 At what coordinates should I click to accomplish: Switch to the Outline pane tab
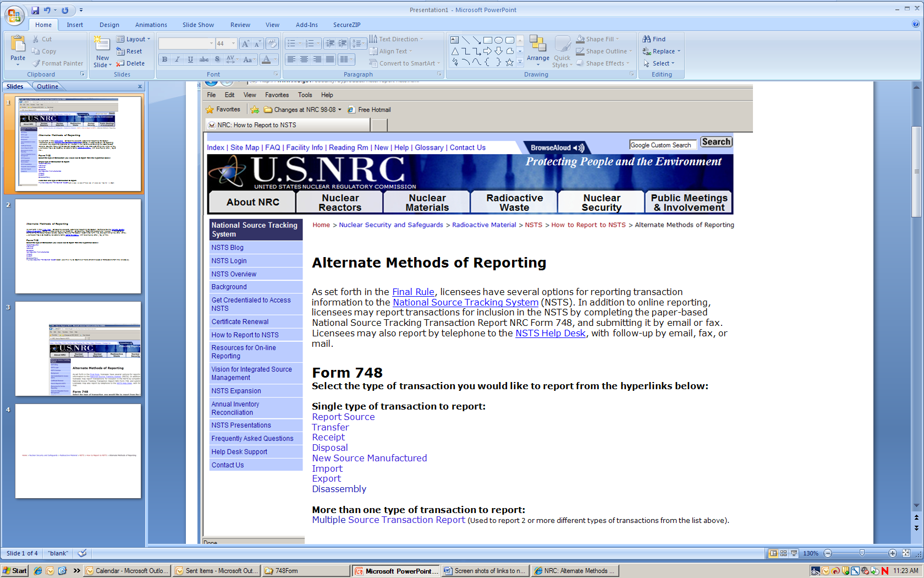(x=47, y=86)
